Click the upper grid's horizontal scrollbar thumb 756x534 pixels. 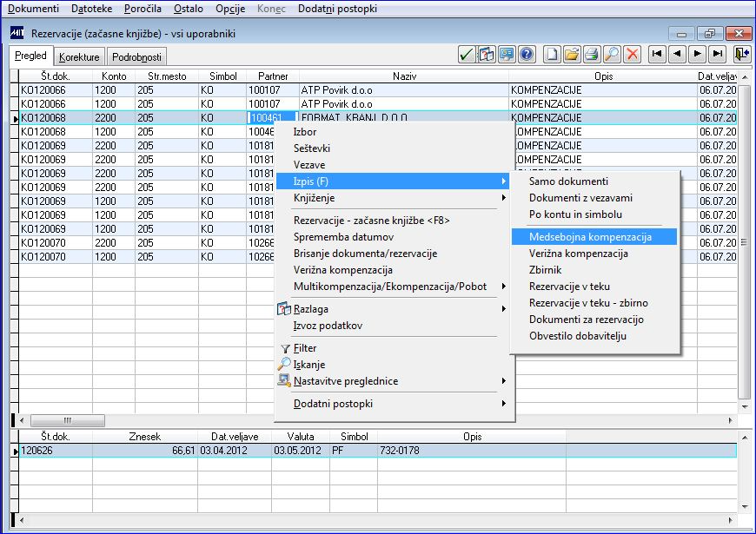67,420
